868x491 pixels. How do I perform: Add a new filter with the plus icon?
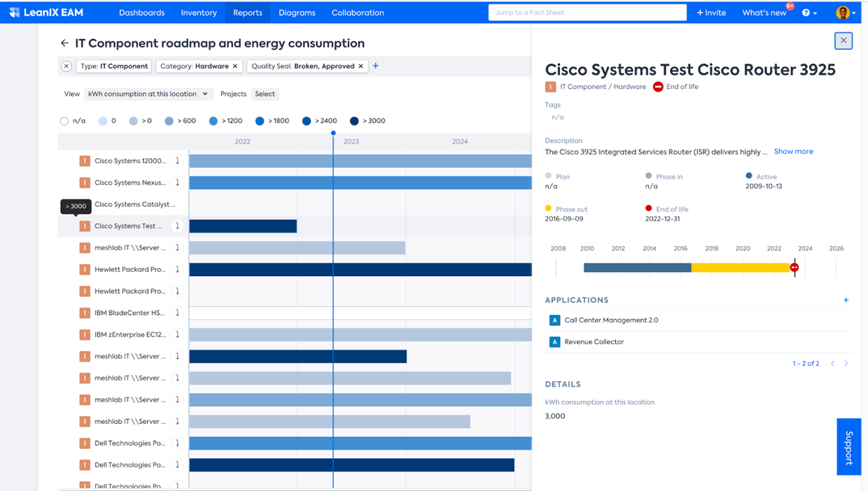coord(375,66)
